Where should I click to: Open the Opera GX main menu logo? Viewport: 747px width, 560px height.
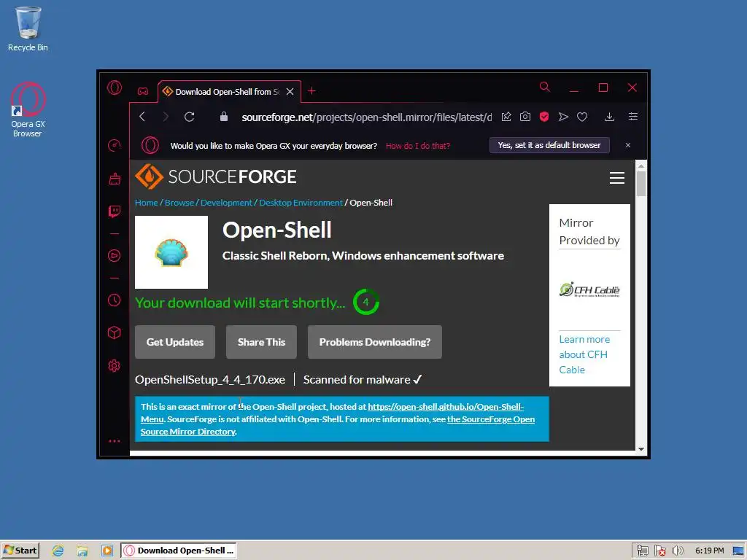(x=115, y=87)
